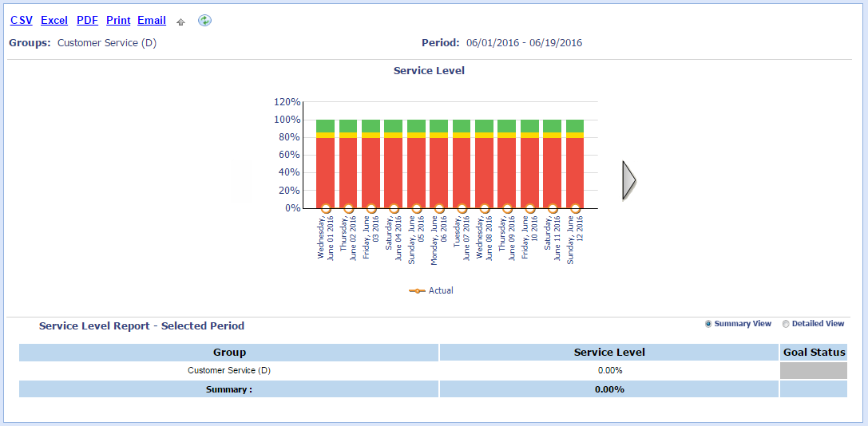The width and height of the screenshot is (868, 426).
Task: Click the data point marker for June 12
Action: (575, 209)
